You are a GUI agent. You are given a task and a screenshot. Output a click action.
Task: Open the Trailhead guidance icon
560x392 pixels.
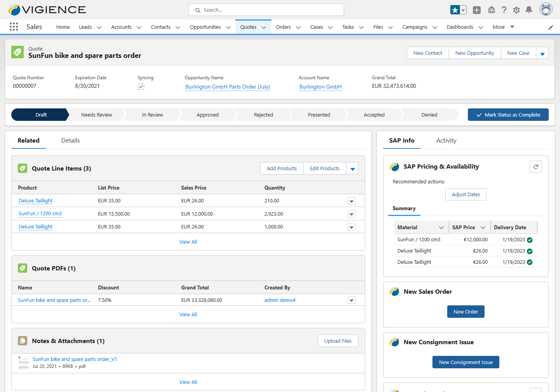pos(492,10)
